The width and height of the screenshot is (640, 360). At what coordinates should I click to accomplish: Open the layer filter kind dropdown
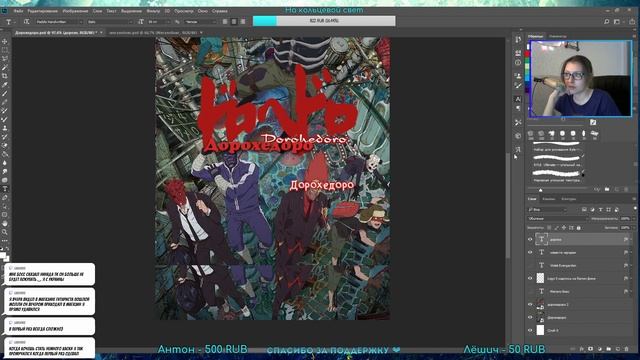pos(547,209)
